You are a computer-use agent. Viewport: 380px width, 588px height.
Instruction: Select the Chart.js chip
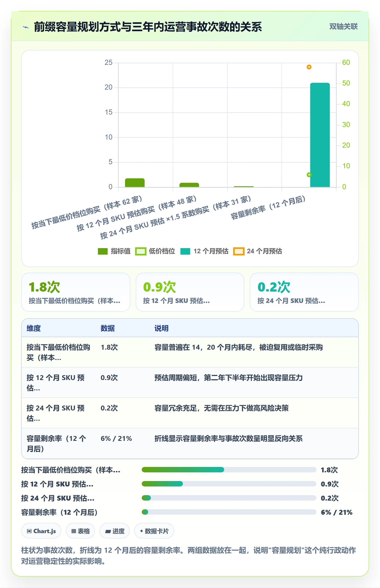[41, 531]
